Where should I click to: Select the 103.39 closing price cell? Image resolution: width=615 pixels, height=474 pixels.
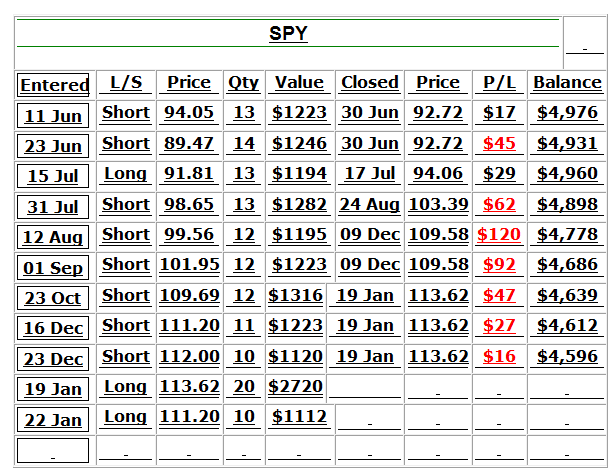[438, 204]
